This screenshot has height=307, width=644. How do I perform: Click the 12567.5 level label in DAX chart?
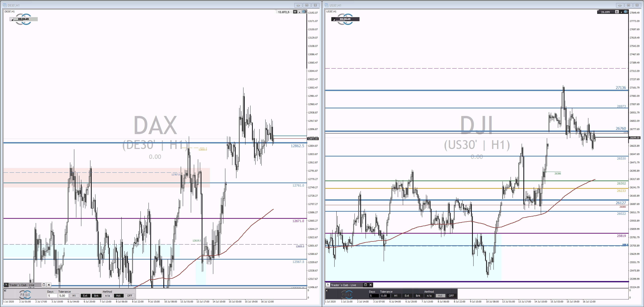click(298, 262)
